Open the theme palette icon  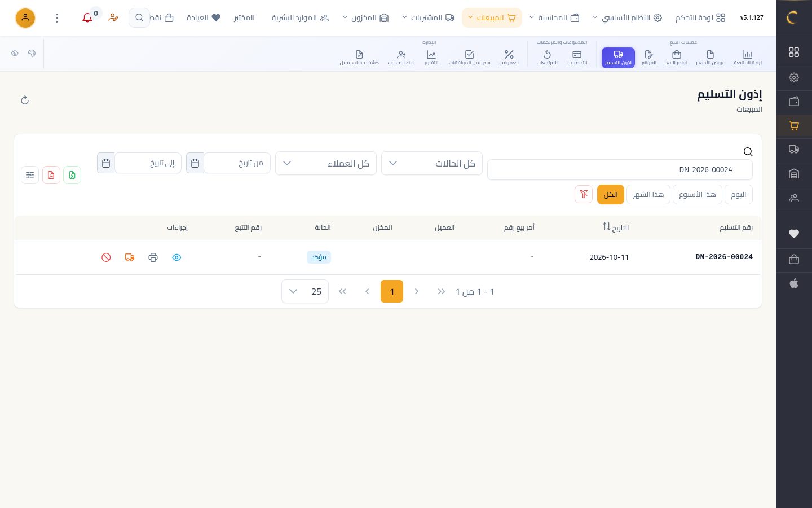click(32, 53)
